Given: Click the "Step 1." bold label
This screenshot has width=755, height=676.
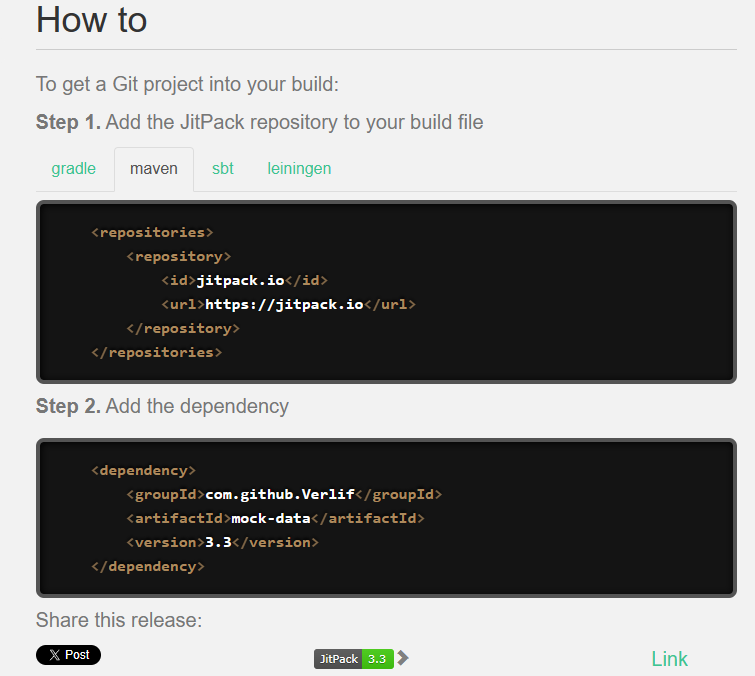Looking at the screenshot, I should tap(68, 123).
